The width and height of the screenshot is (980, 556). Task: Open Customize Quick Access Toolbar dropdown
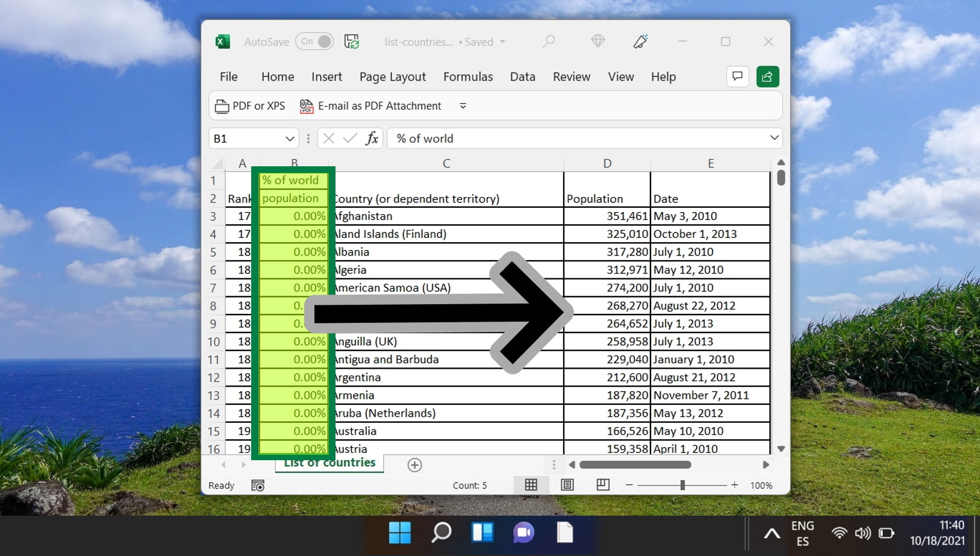click(x=463, y=106)
